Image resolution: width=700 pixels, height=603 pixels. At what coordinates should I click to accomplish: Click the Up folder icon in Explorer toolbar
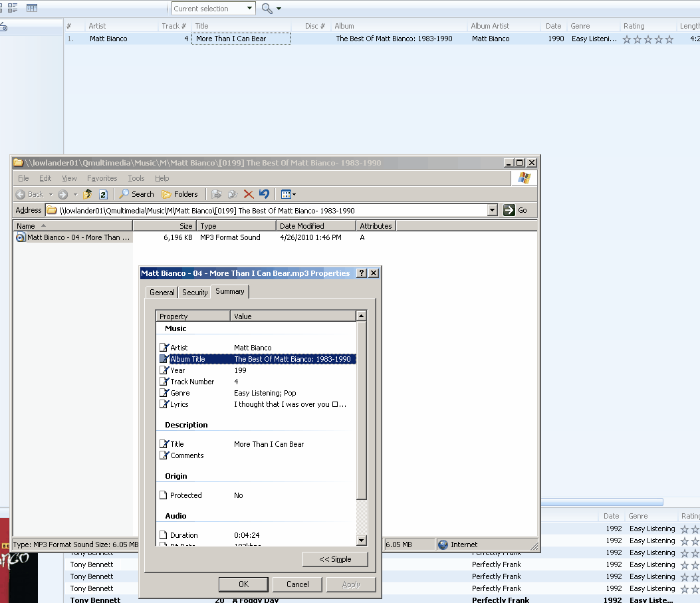88,194
